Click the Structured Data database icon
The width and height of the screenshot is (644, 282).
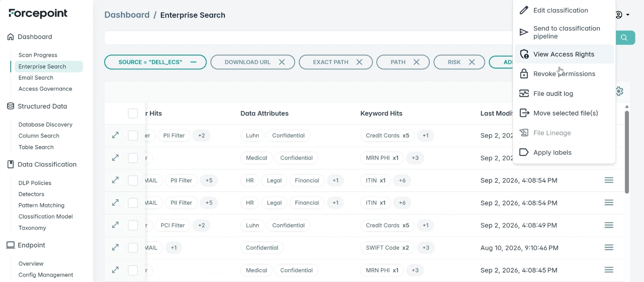pyautogui.click(x=11, y=106)
